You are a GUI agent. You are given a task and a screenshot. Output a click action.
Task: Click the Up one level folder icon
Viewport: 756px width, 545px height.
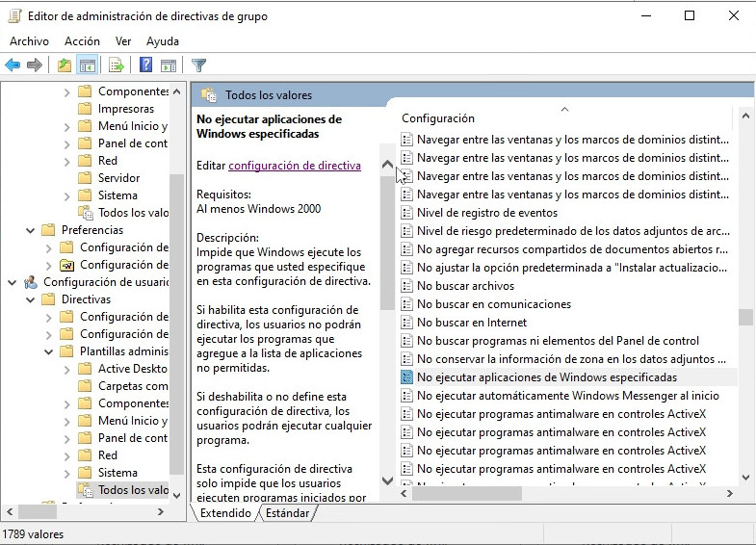coord(64,65)
